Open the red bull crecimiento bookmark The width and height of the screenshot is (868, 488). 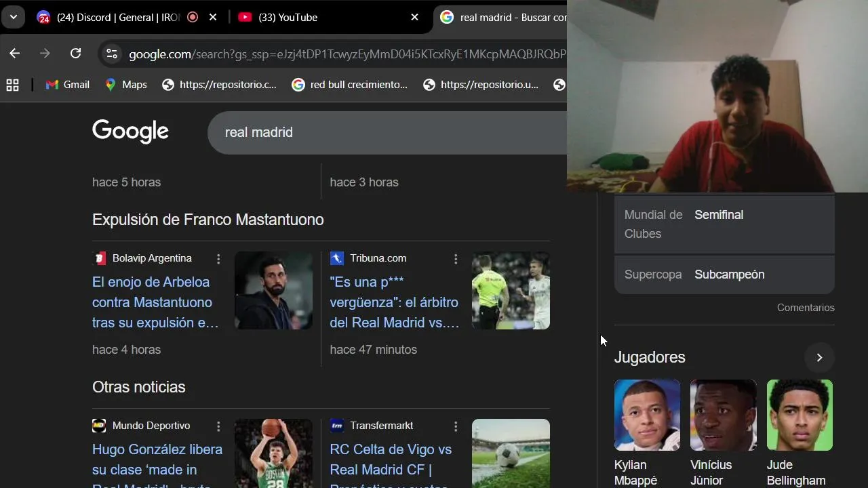point(350,85)
